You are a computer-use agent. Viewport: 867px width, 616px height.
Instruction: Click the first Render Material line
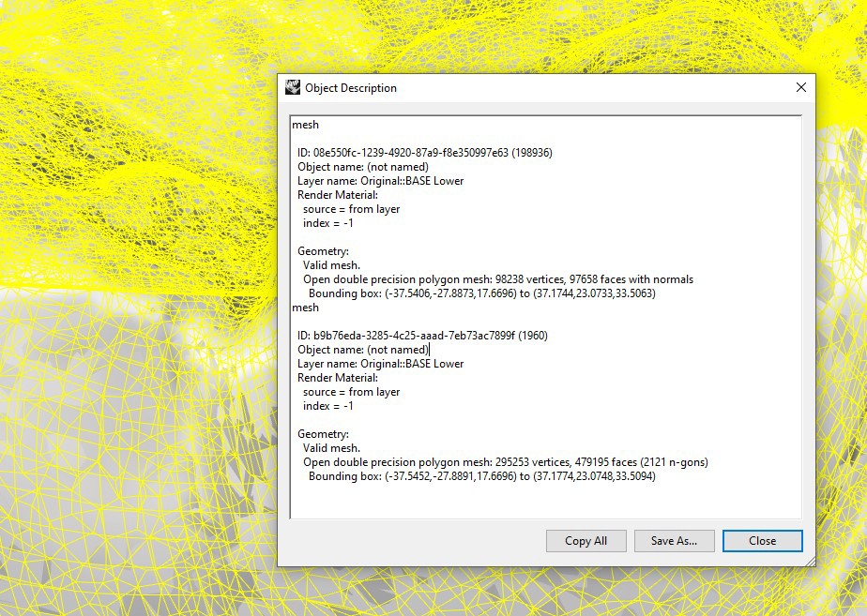coord(337,195)
